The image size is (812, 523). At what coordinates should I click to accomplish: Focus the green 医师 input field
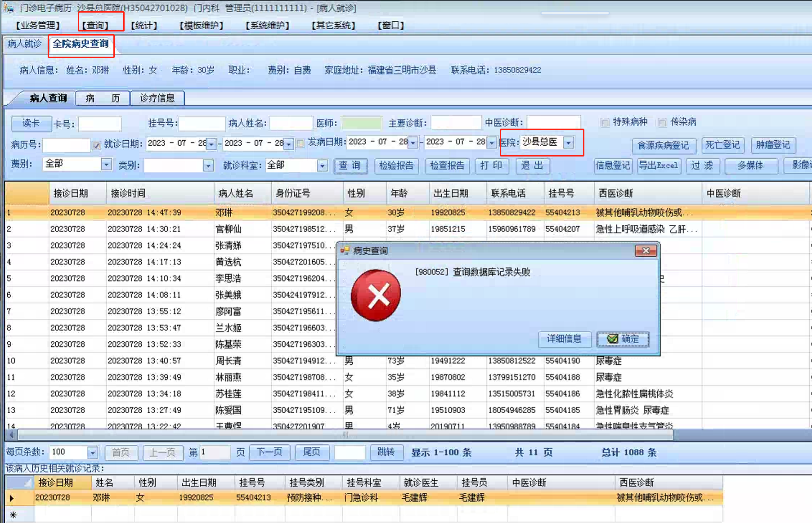[362, 123]
